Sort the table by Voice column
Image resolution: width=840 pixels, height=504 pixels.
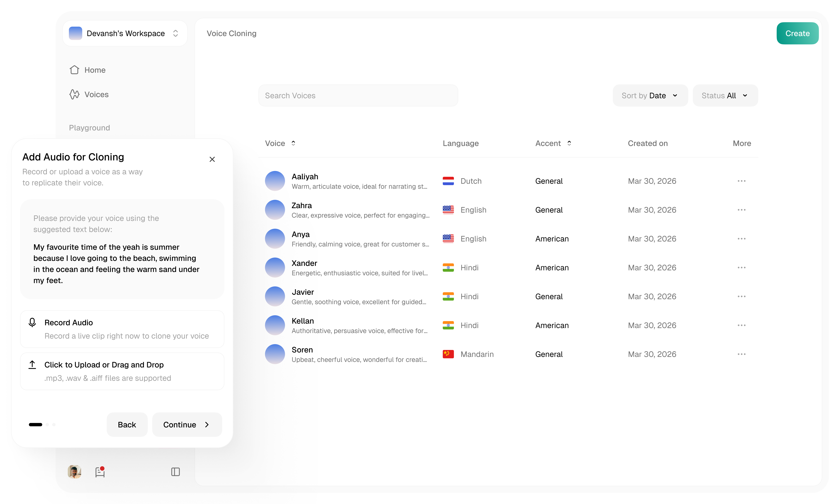[x=293, y=143]
